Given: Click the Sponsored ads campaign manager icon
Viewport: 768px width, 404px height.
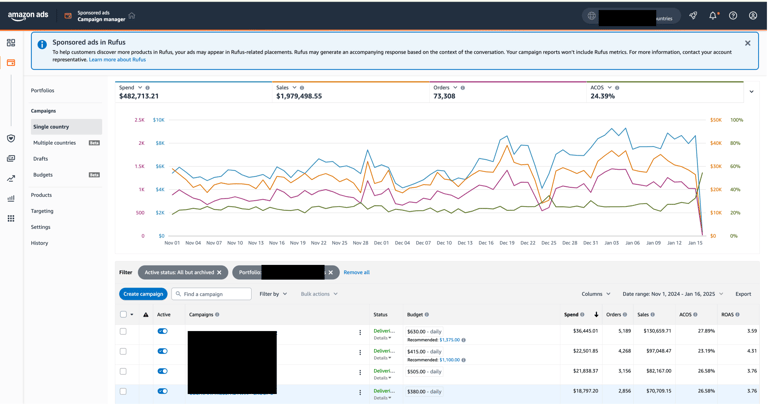Looking at the screenshot, I should (68, 16).
